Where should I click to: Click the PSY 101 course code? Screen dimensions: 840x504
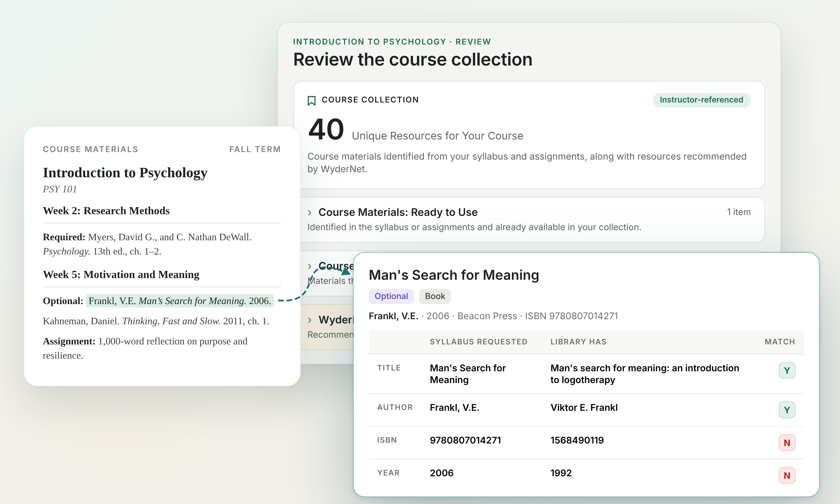tap(60, 189)
